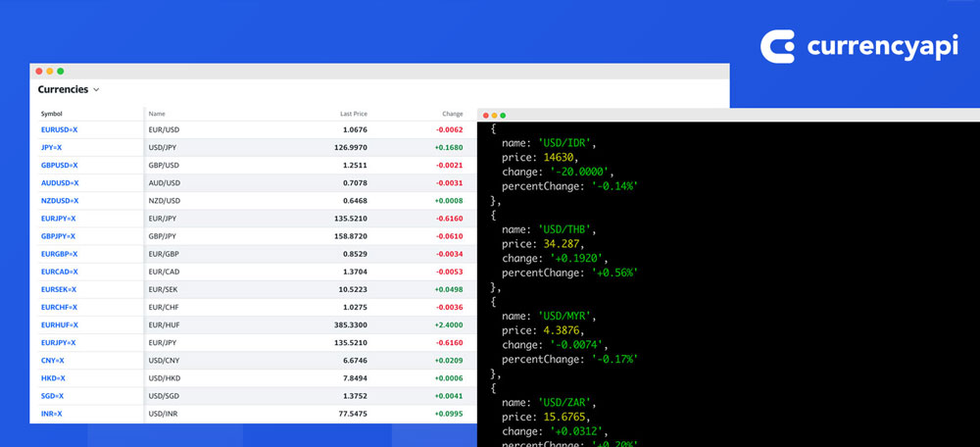Minimize the Currencies window with yellow button
This screenshot has width=980, height=447.
pos(50,72)
